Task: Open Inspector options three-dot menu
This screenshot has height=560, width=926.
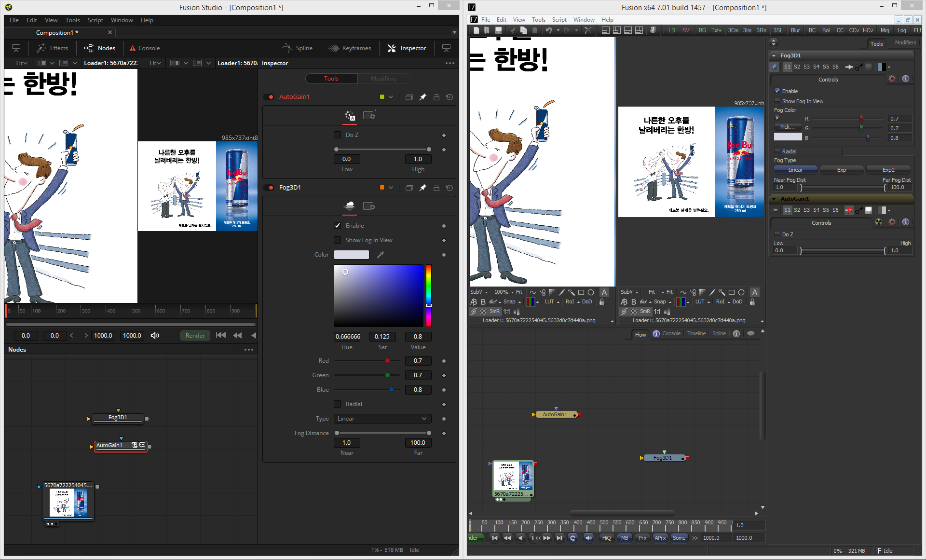Action: pyautogui.click(x=449, y=63)
